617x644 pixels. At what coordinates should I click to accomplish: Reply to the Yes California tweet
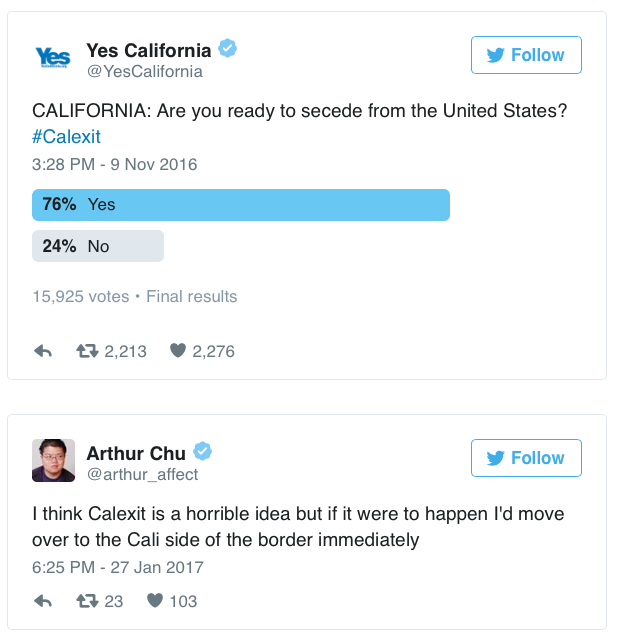pyautogui.click(x=43, y=351)
